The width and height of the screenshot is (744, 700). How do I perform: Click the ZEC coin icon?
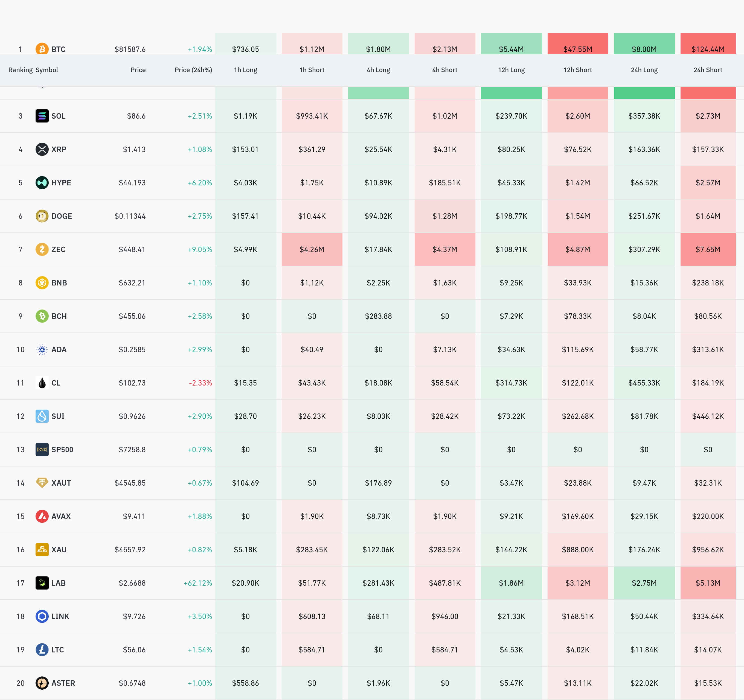click(x=42, y=249)
